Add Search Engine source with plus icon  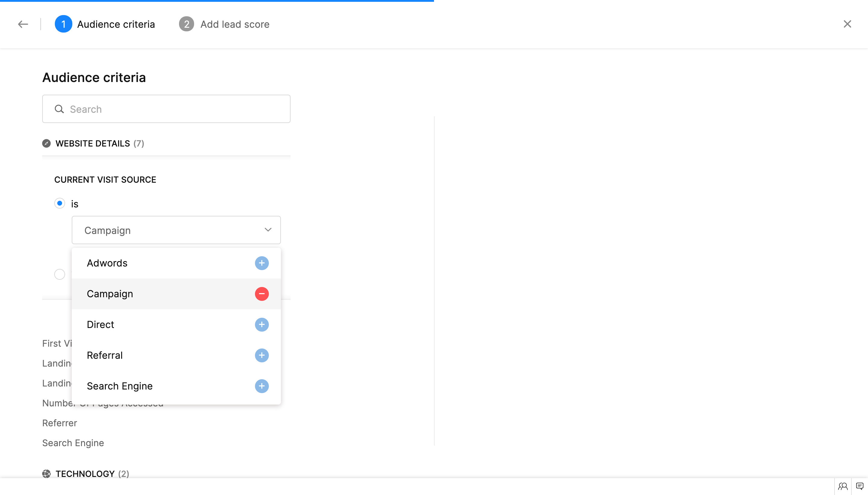click(x=261, y=386)
